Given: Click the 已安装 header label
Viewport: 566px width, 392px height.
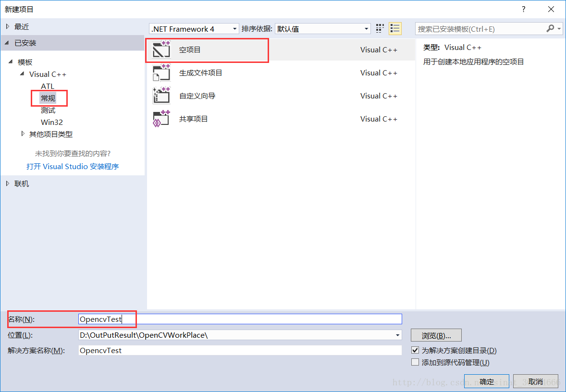Looking at the screenshot, I should coord(25,43).
